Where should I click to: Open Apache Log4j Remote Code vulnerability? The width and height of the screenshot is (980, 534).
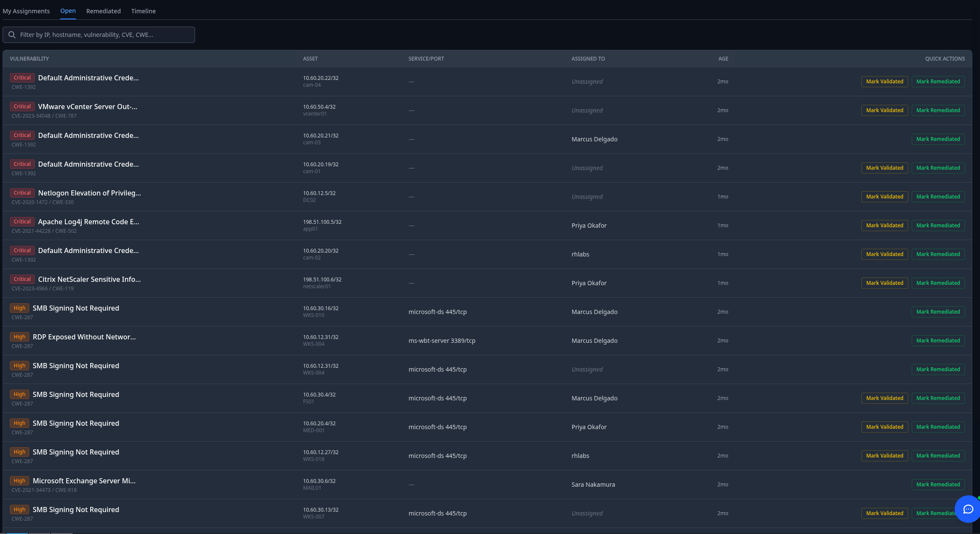click(x=89, y=222)
